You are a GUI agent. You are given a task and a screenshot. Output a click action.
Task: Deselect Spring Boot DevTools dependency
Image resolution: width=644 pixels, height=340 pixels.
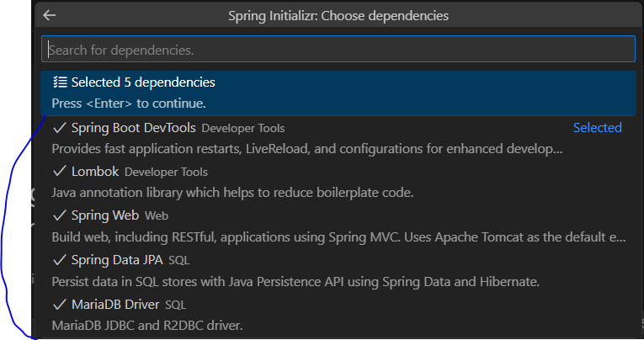(338, 138)
